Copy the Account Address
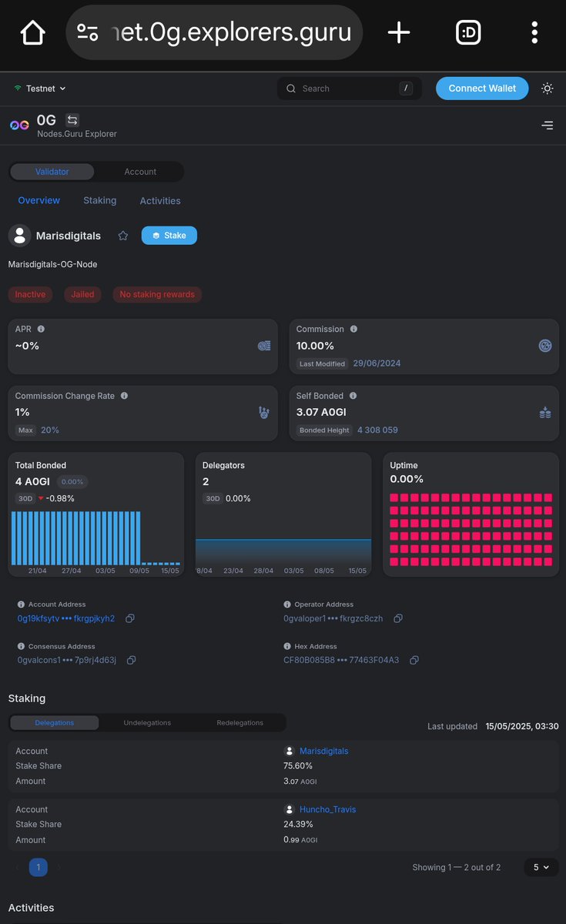 pos(130,618)
